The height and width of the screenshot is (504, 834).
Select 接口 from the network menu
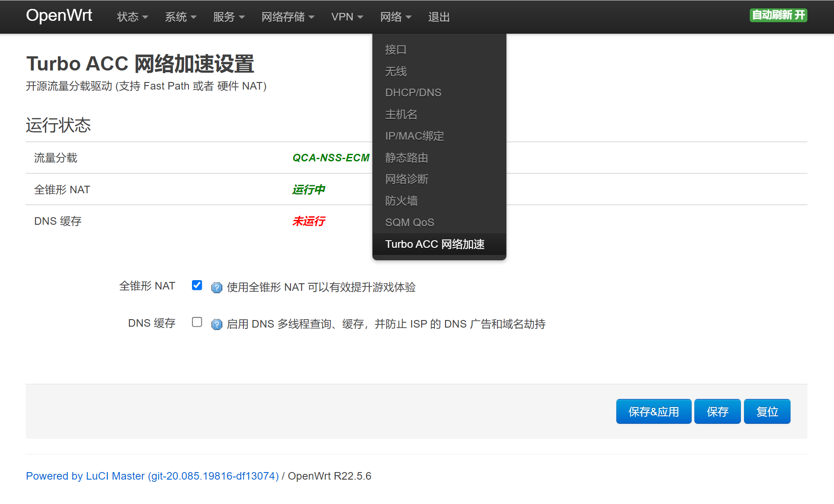[x=395, y=50]
